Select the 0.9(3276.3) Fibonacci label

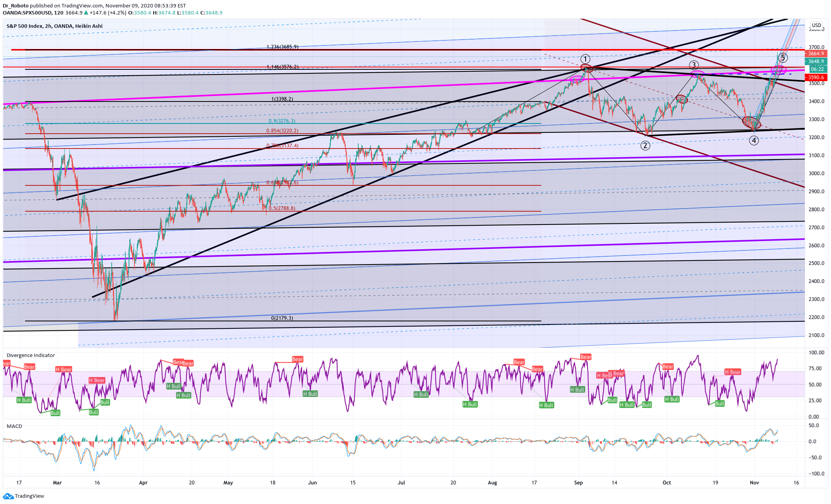click(282, 121)
